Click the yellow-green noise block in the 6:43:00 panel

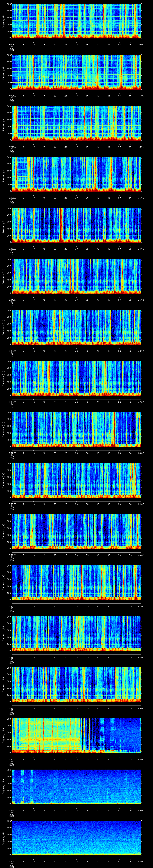click(47, 735)
